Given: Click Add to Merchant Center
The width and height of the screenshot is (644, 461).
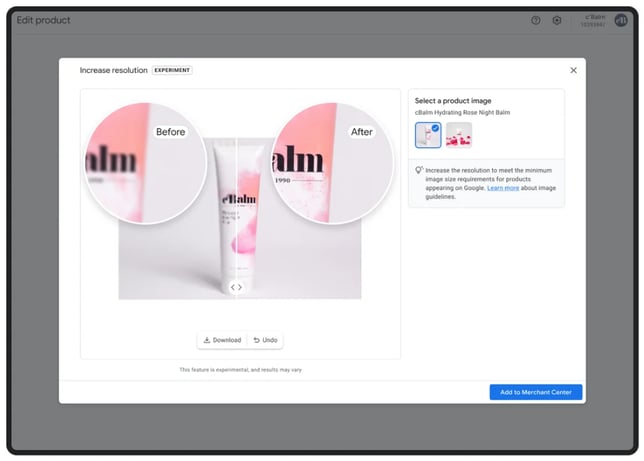Looking at the screenshot, I should click(x=536, y=392).
